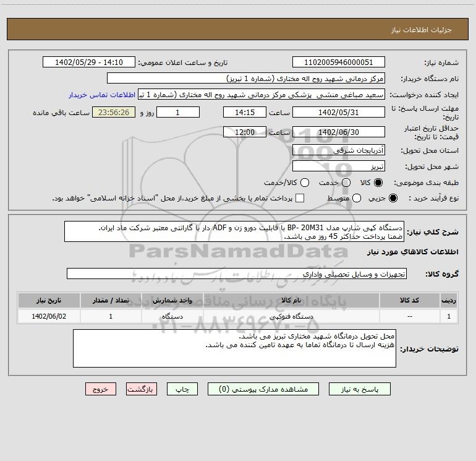
Task: Select the خدمت radio button
Action: click(346, 183)
